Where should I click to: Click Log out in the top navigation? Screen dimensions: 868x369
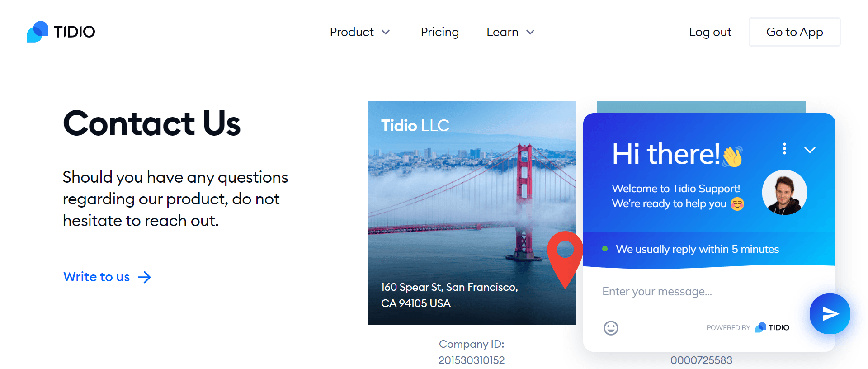(x=710, y=32)
